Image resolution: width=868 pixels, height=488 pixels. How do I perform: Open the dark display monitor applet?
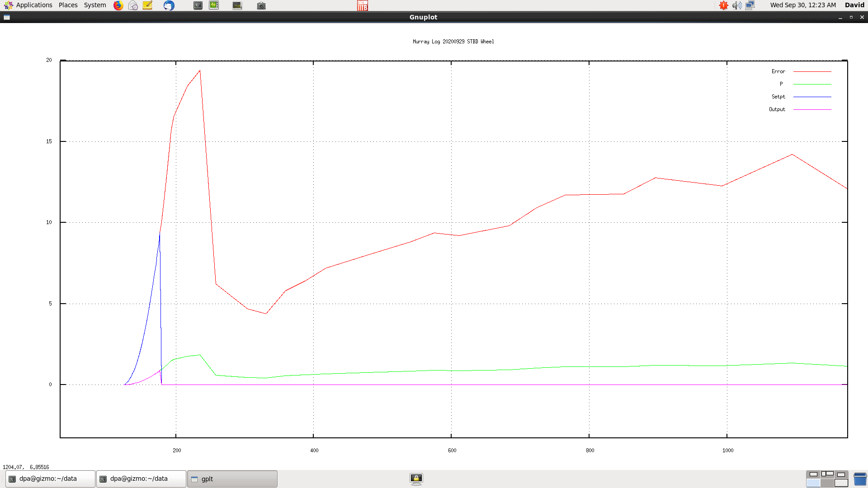click(x=237, y=5)
